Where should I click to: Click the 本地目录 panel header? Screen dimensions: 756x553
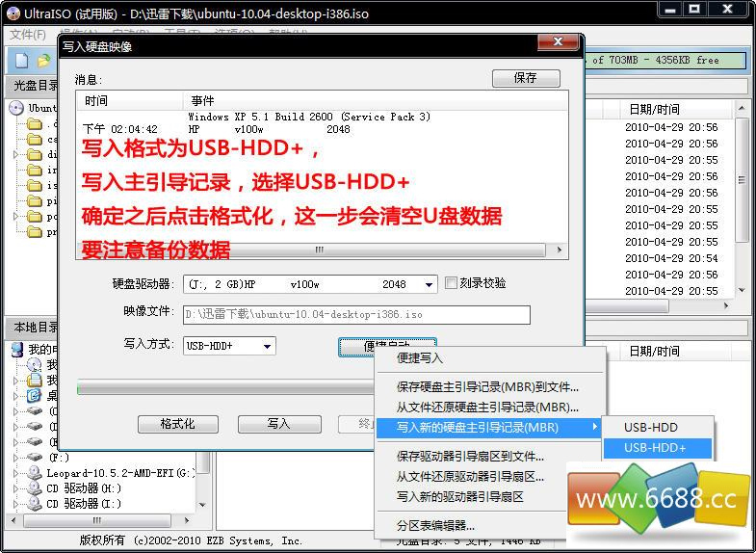coord(36,328)
